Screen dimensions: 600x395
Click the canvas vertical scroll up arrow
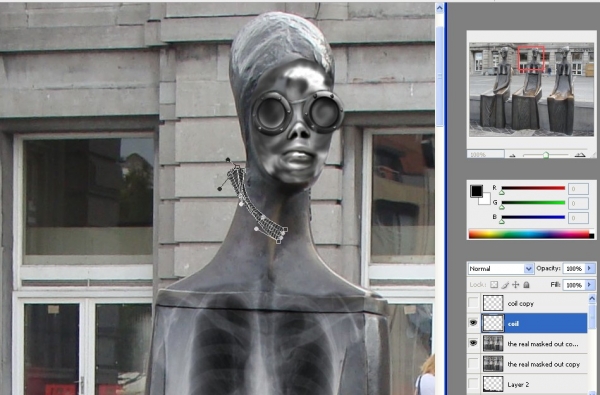click(440, 7)
